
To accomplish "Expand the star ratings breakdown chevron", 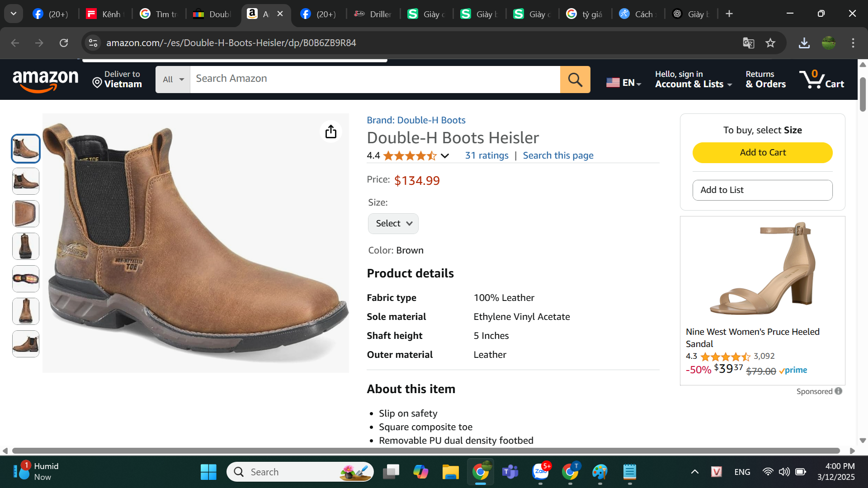I will tap(445, 156).
